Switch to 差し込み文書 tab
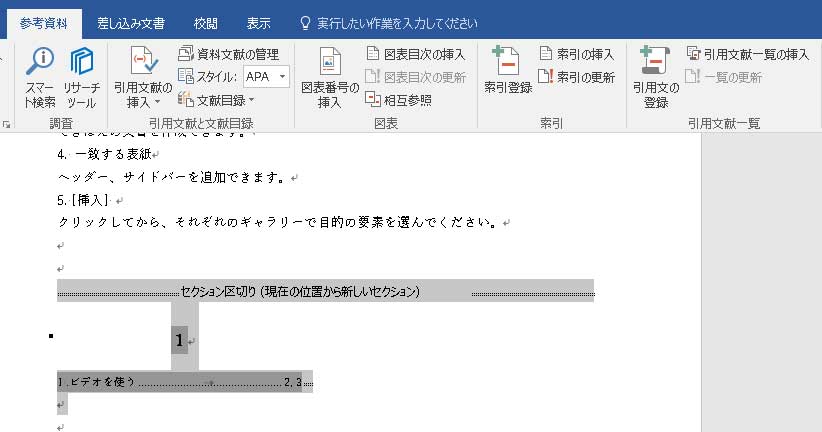 [x=131, y=22]
